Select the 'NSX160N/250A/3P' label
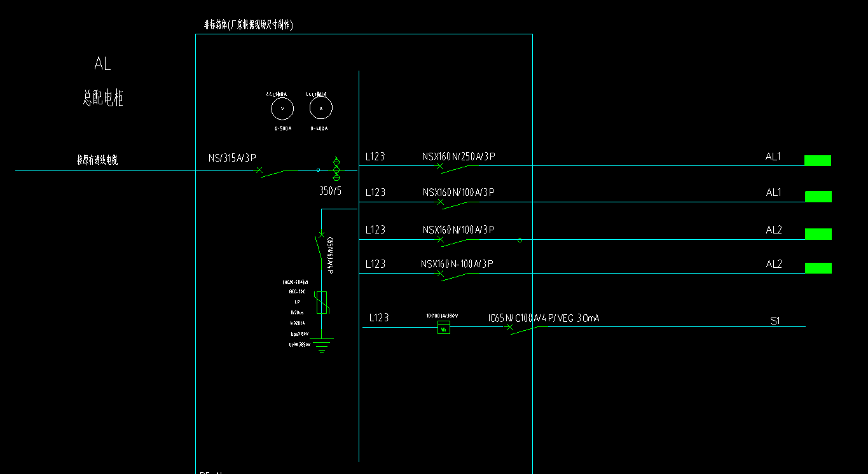 [458, 157]
